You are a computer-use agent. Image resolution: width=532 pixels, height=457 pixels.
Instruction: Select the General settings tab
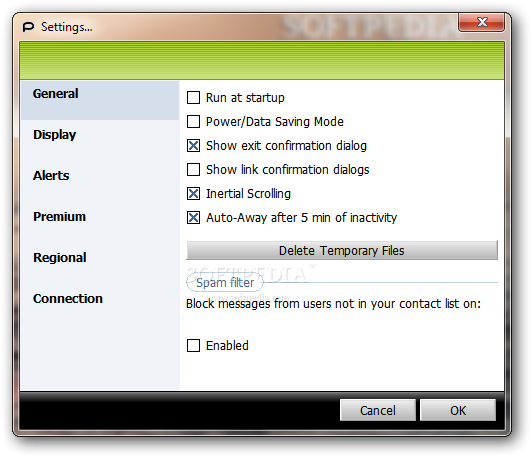pos(100,100)
